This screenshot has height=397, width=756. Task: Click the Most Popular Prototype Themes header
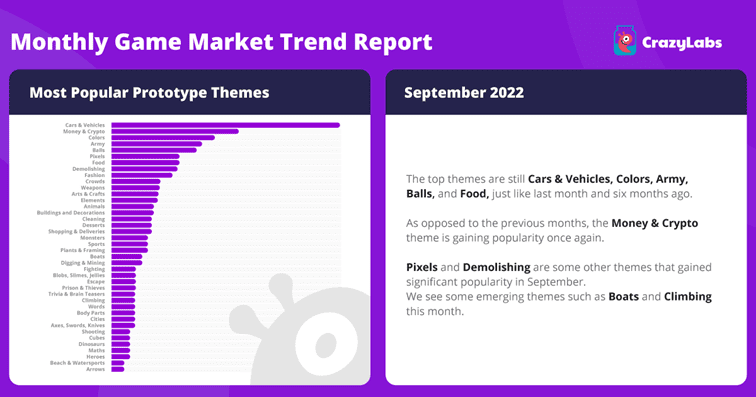[x=149, y=93]
